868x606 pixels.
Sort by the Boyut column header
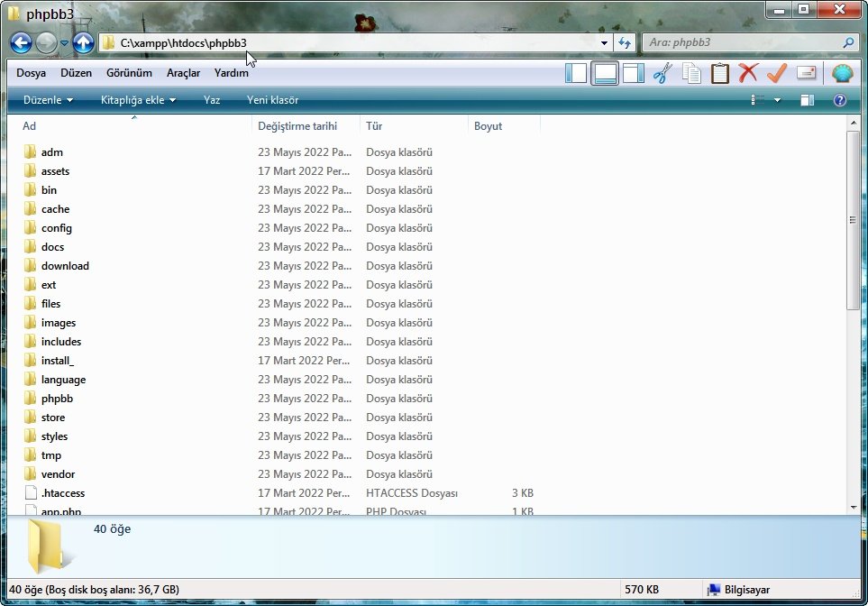(504, 126)
